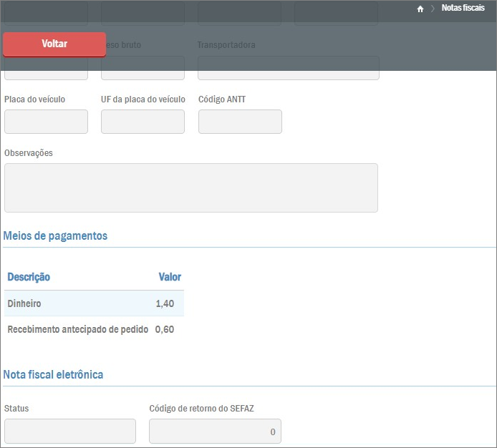
Task: Select the peso bruto input field
Action: pyautogui.click(x=143, y=68)
